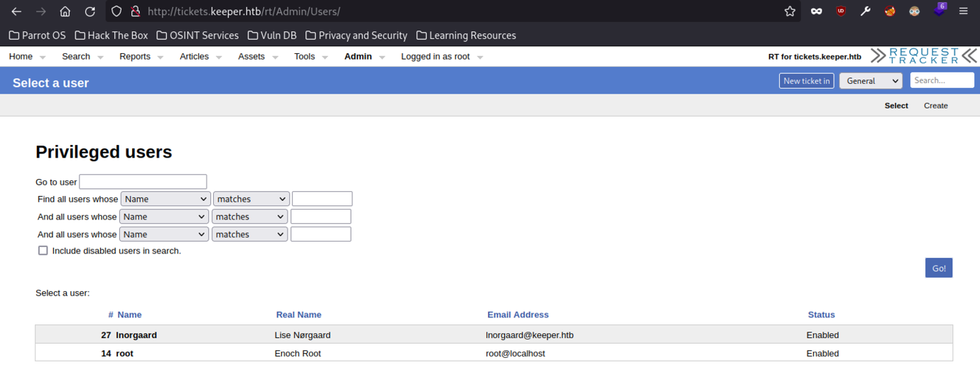Click the browser URL address bar
980x375 pixels.
pos(454,11)
